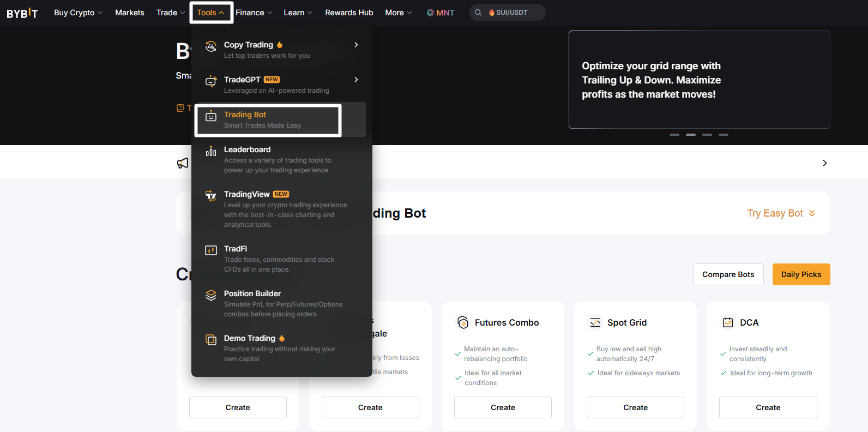Click the Trading Bot icon
Screen dimensions: 868x432
[x=211, y=117]
